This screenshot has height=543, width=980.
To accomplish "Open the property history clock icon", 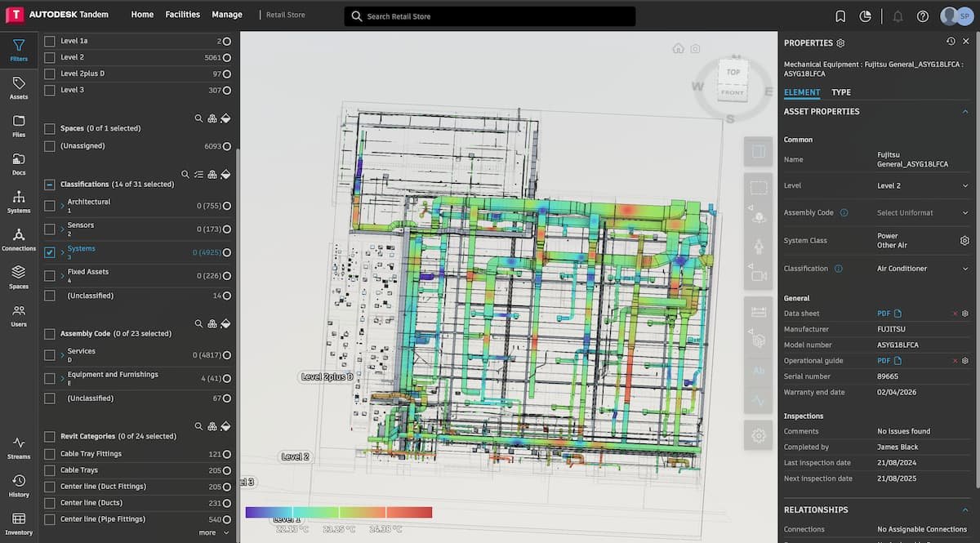I will (x=951, y=42).
